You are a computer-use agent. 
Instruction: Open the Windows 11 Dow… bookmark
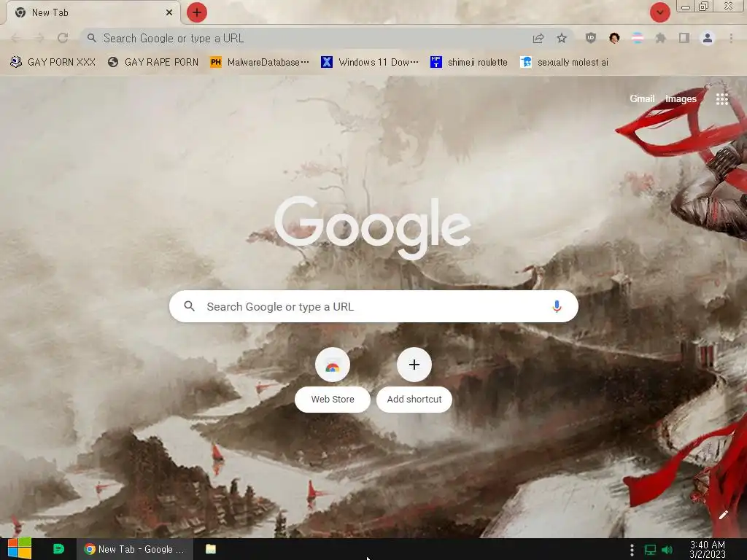[369, 62]
